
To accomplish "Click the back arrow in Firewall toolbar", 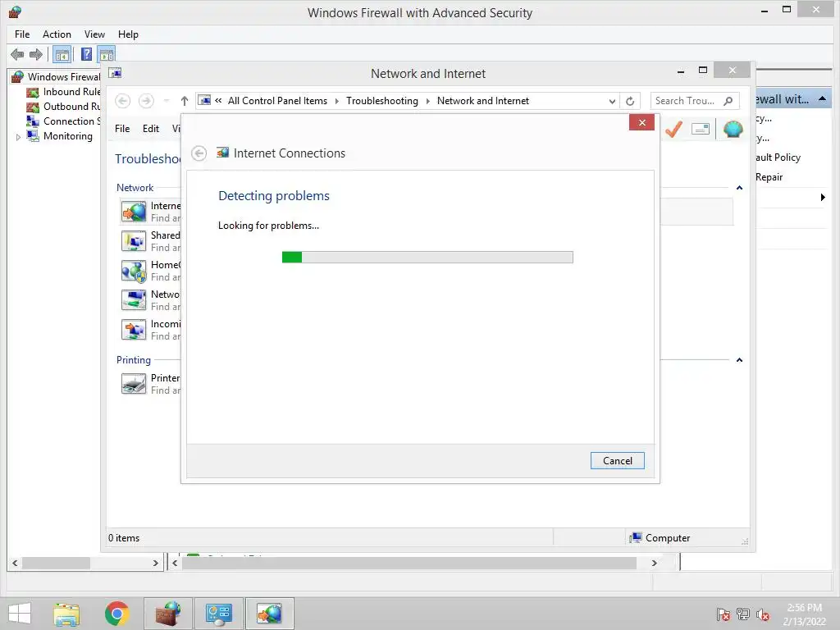I will (x=18, y=54).
